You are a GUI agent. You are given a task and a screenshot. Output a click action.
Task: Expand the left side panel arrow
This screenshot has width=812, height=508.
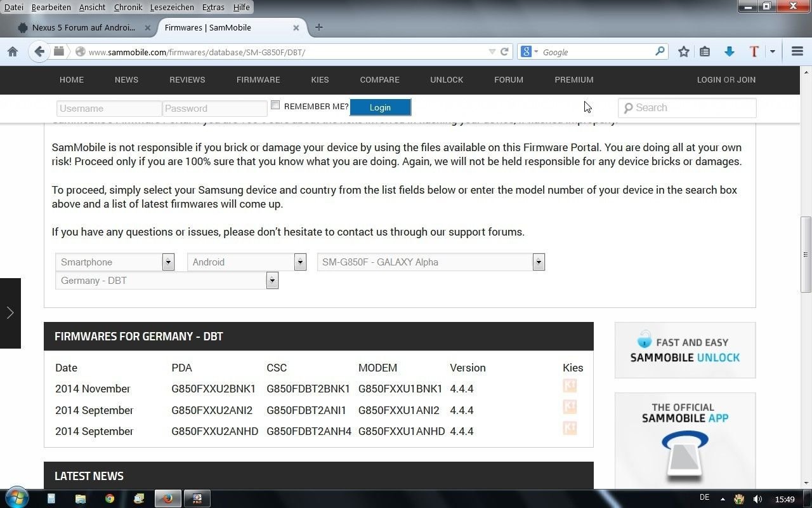click(10, 312)
